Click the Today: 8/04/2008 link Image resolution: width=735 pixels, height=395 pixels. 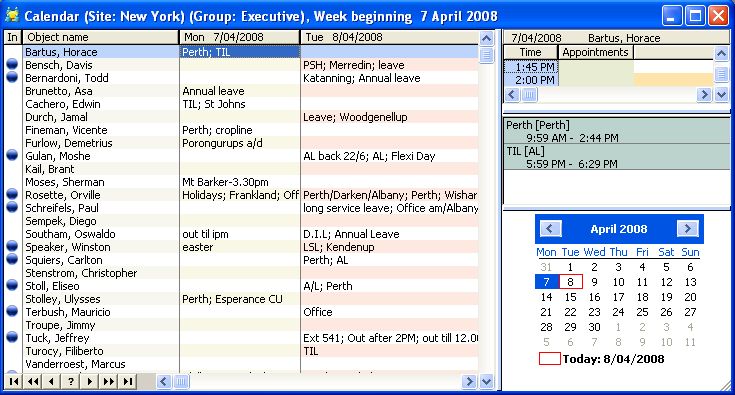tap(613, 359)
